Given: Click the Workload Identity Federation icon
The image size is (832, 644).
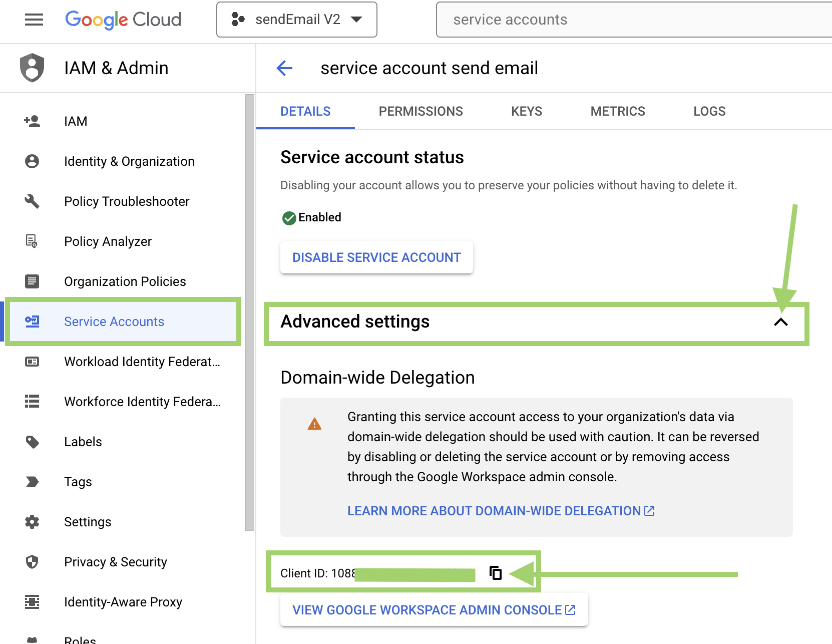Looking at the screenshot, I should tap(32, 362).
